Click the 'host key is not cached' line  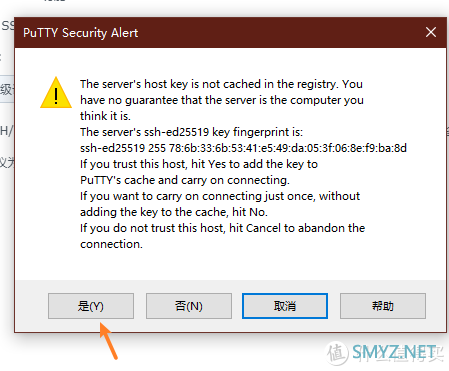[221, 84]
